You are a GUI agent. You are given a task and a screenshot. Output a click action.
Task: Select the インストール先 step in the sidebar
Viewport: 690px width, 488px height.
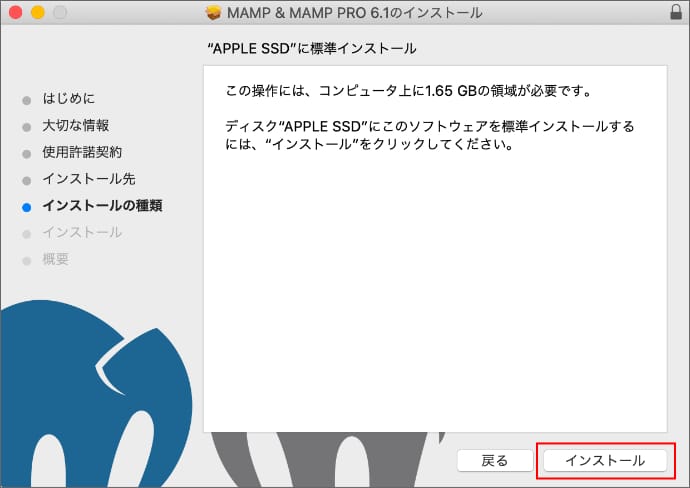[x=89, y=179]
